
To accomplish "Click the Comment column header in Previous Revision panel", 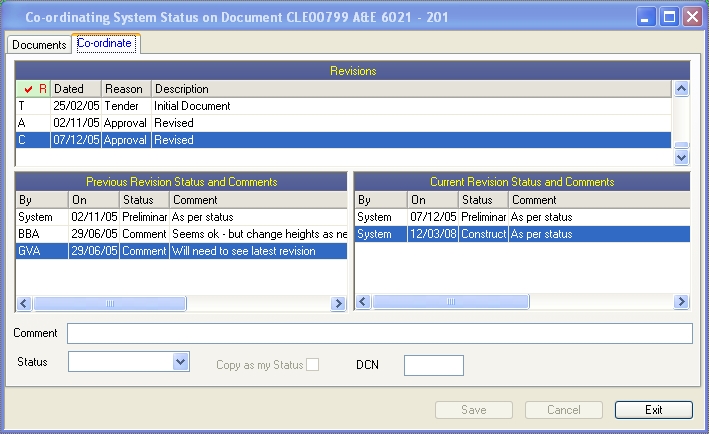I will tap(259, 200).
